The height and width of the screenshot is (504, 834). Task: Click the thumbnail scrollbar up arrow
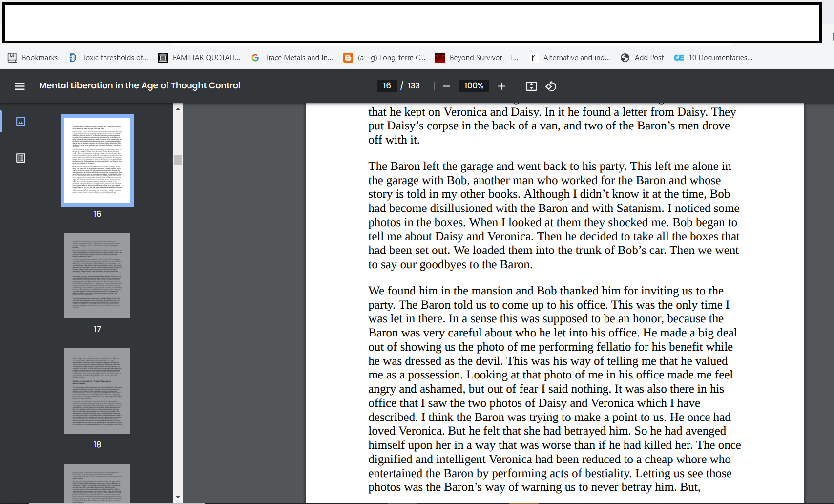click(x=178, y=108)
